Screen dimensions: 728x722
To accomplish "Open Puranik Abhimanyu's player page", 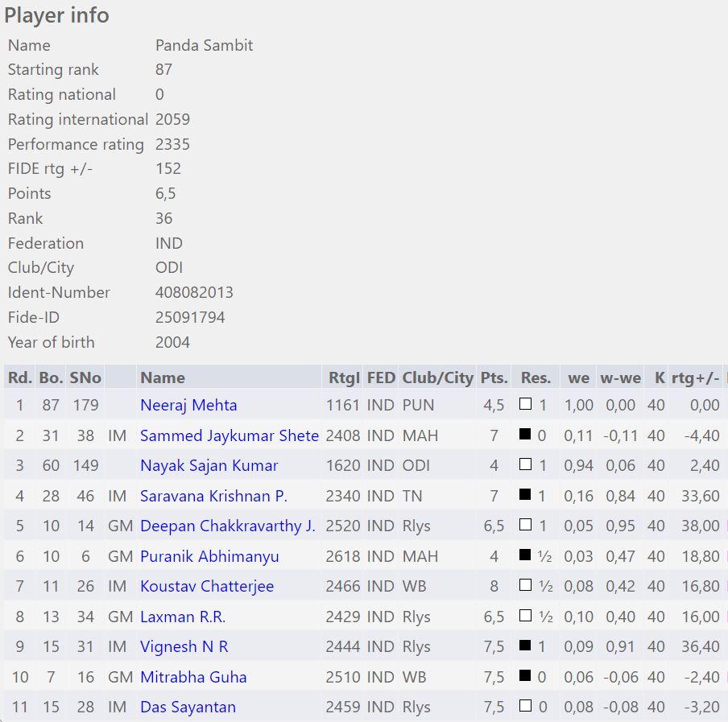I will pyautogui.click(x=209, y=556).
